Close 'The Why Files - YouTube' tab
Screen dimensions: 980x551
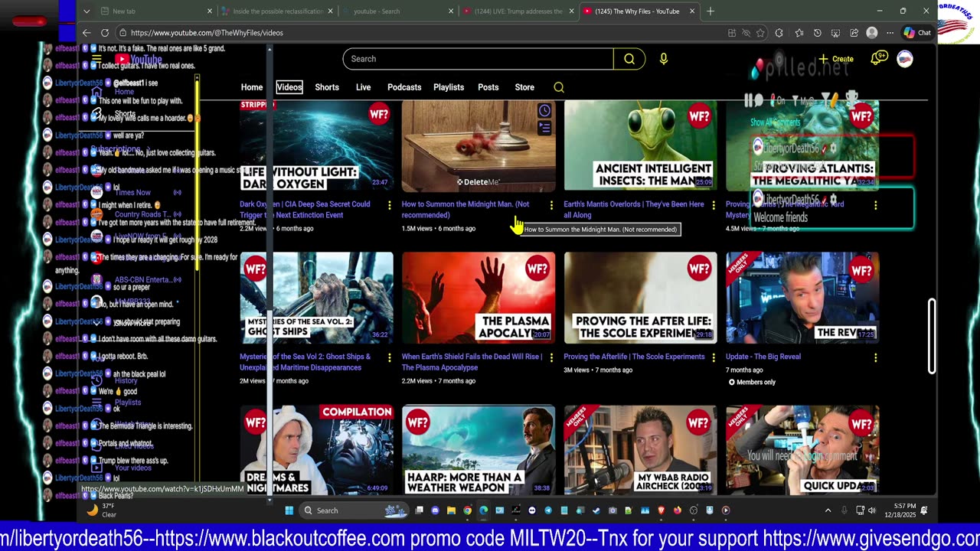coord(692,11)
